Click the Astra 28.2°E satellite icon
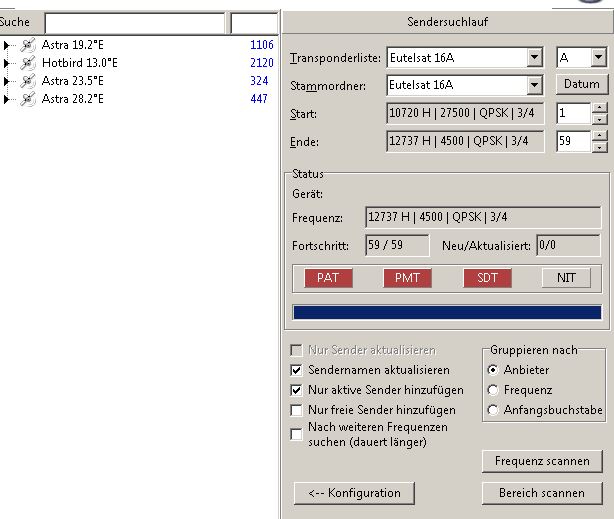 [28, 99]
